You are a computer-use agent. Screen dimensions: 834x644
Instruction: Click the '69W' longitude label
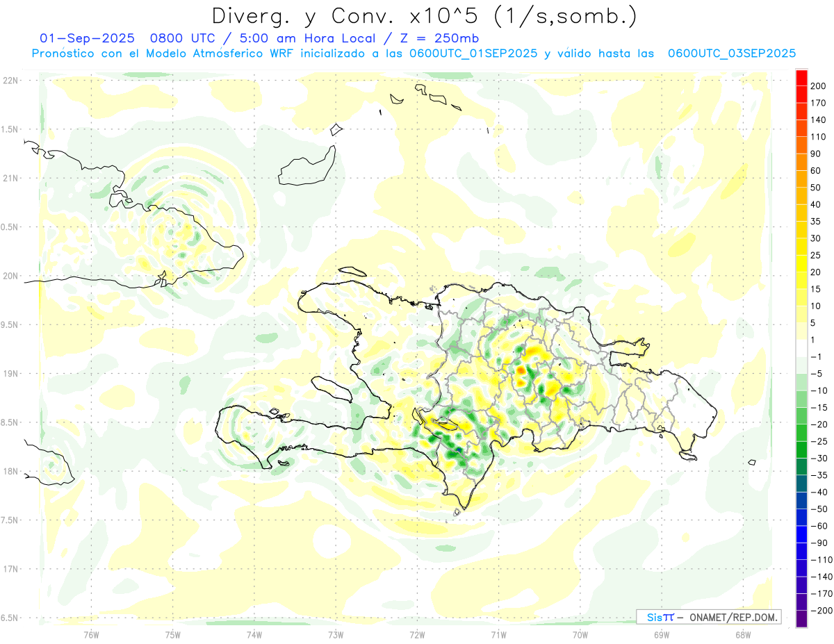[662, 634]
